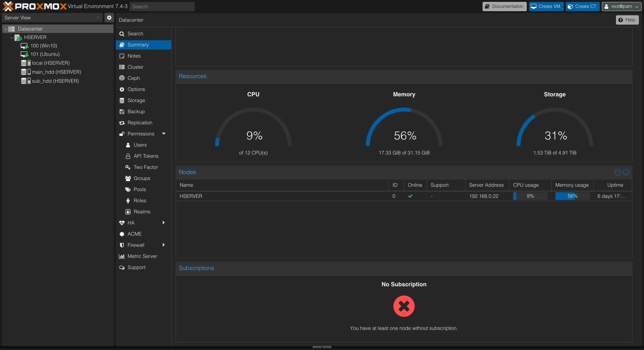Collapse the Permissions submenu arrow
Viewport: 644px width, 350px height.
tap(164, 134)
